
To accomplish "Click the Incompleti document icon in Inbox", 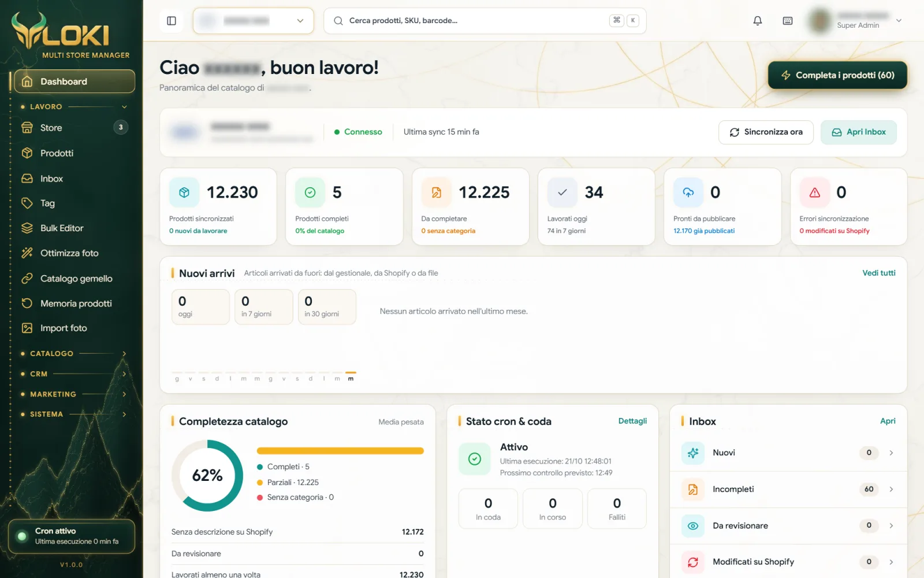I will (x=693, y=490).
